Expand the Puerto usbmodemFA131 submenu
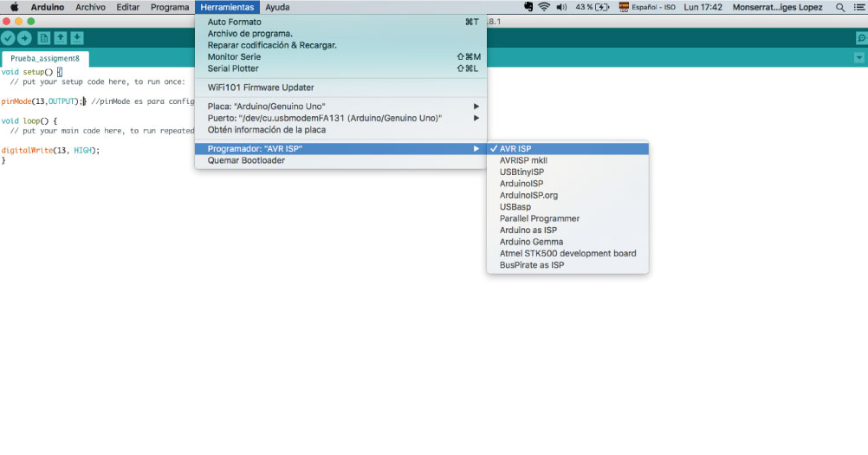 340,118
